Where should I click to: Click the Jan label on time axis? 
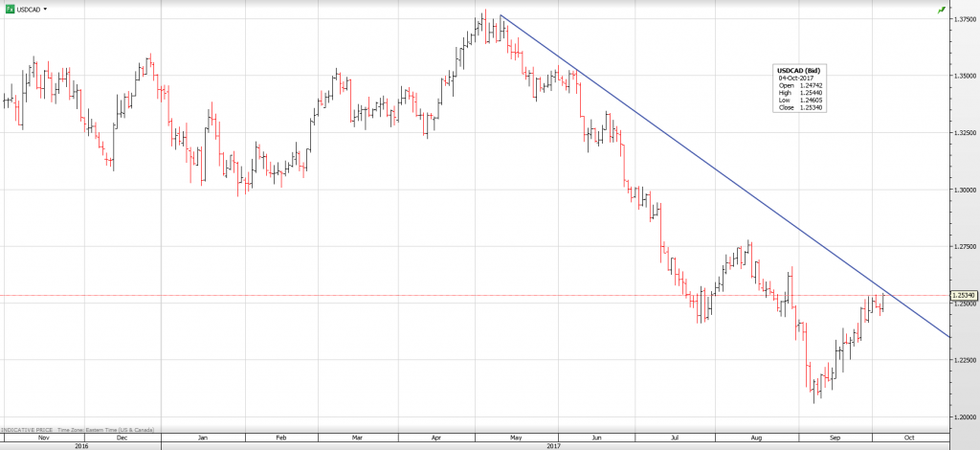204,438
